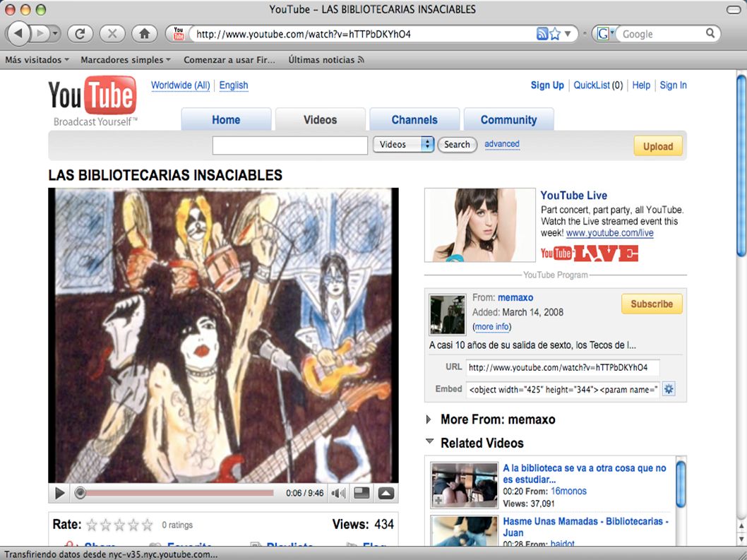Rate the video five stars
Screen dimensions: 747x560
pyautogui.click(x=147, y=525)
